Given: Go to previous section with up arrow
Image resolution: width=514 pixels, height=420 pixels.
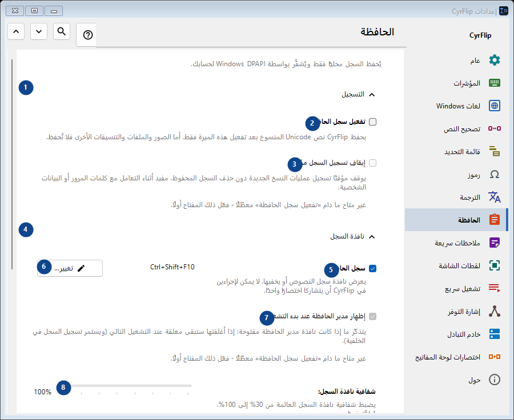Looking at the screenshot, I should [16, 31].
